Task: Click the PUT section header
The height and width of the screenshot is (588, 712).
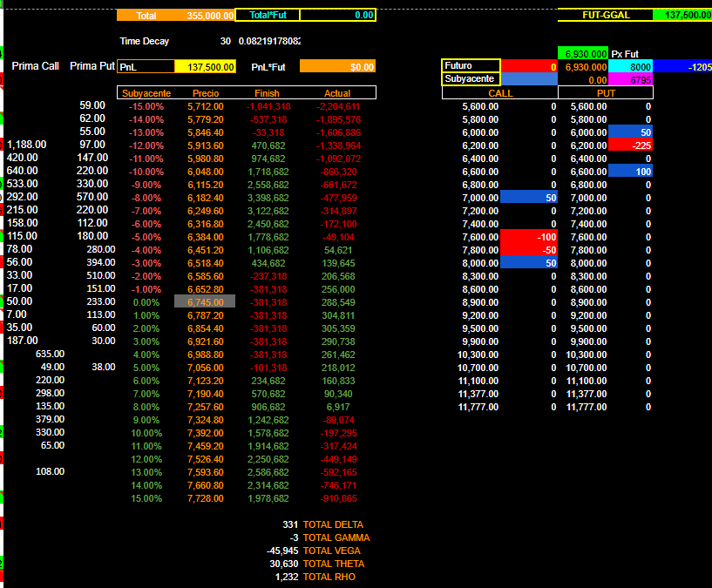Action: click(606, 93)
